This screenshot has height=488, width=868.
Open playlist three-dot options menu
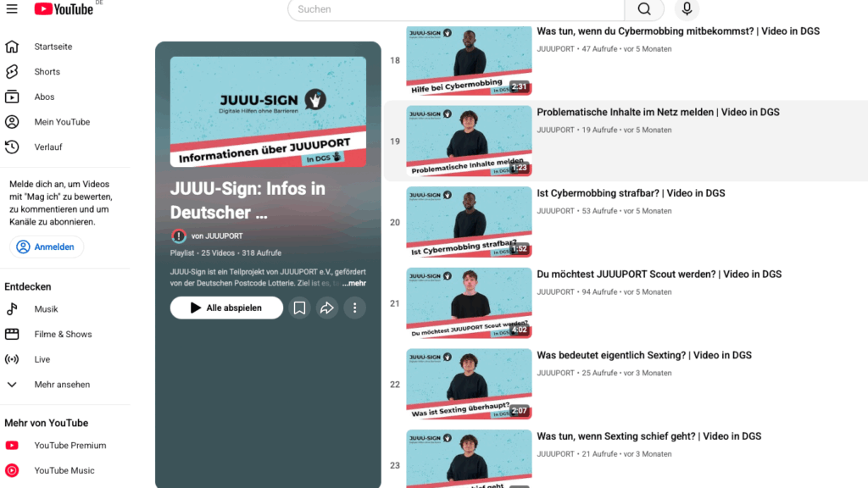click(x=355, y=308)
